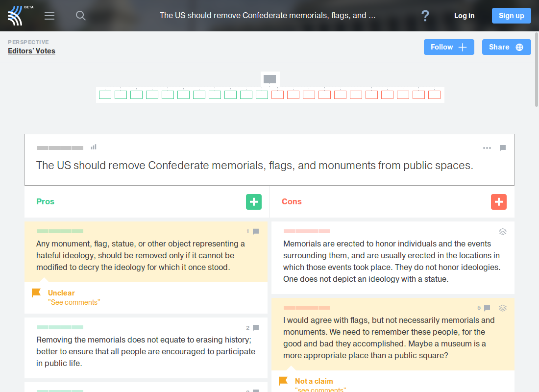Click the Pros column heading
Image resolution: width=539 pixels, height=392 pixels.
coord(46,201)
